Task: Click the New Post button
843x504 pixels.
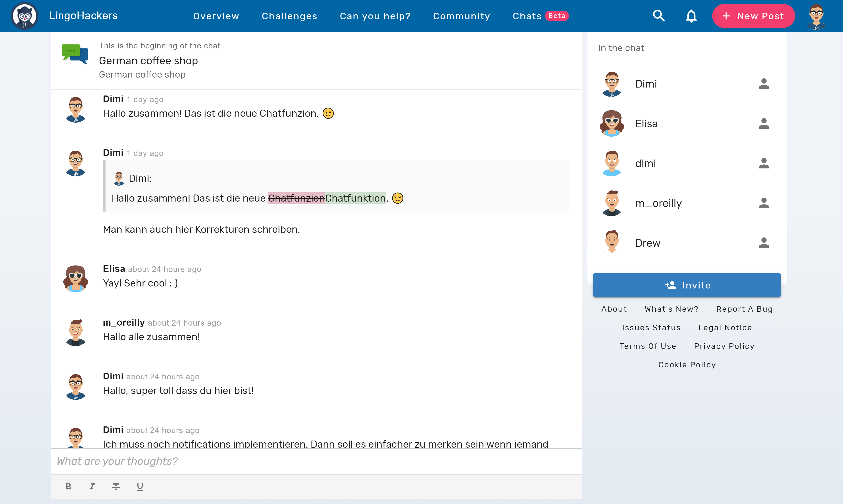Action: [x=753, y=16]
